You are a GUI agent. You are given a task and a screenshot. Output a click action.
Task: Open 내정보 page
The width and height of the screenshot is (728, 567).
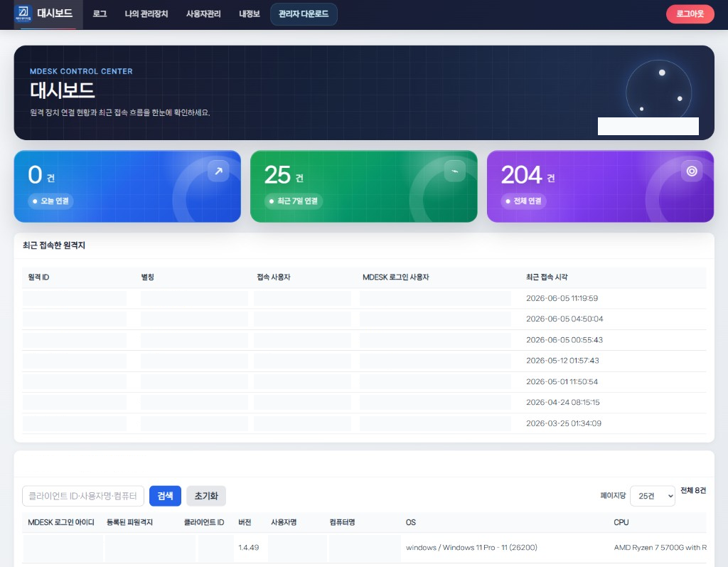tap(250, 14)
